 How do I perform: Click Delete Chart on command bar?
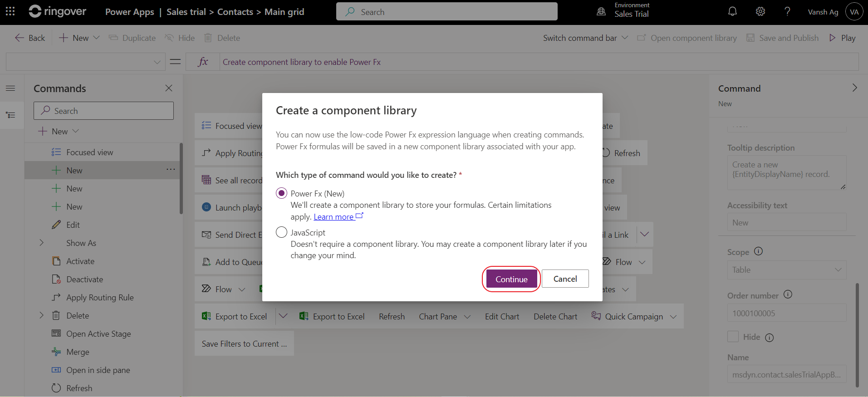(555, 317)
